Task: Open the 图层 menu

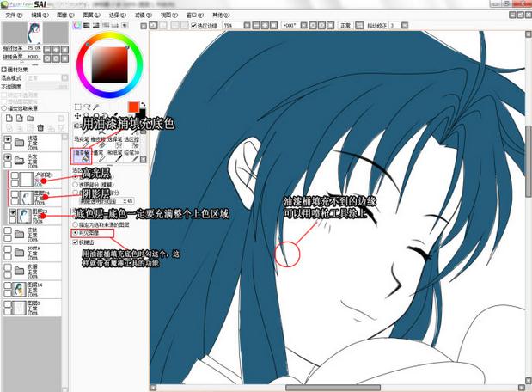Action: (92, 15)
